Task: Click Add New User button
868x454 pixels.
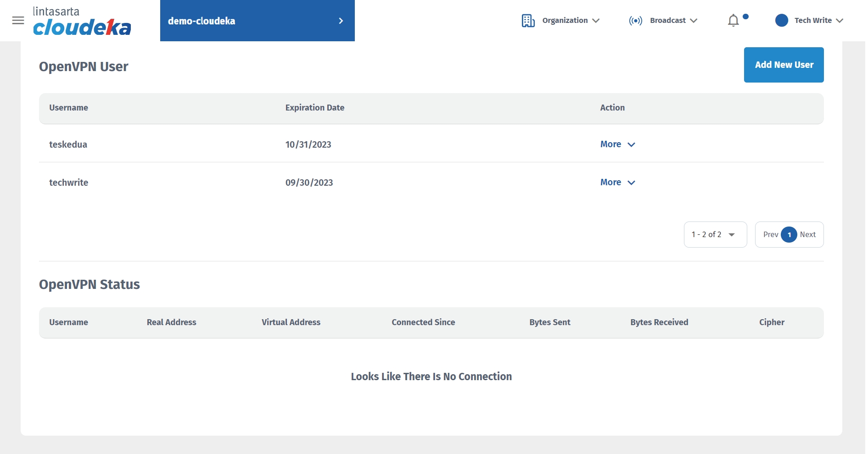Action: click(784, 65)
